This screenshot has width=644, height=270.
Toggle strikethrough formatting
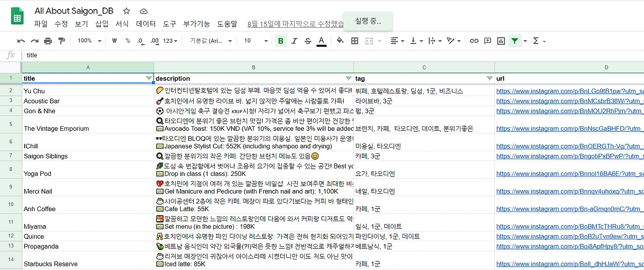pos(308,41)
